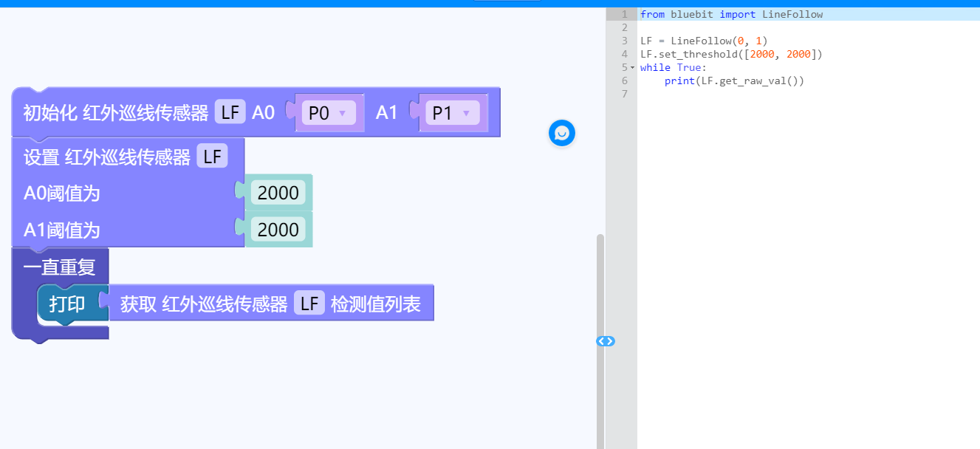Click the A1阈值为 label
Image resolution: width=980 pixels, height=449 pixels.
(x=61, y=230)
